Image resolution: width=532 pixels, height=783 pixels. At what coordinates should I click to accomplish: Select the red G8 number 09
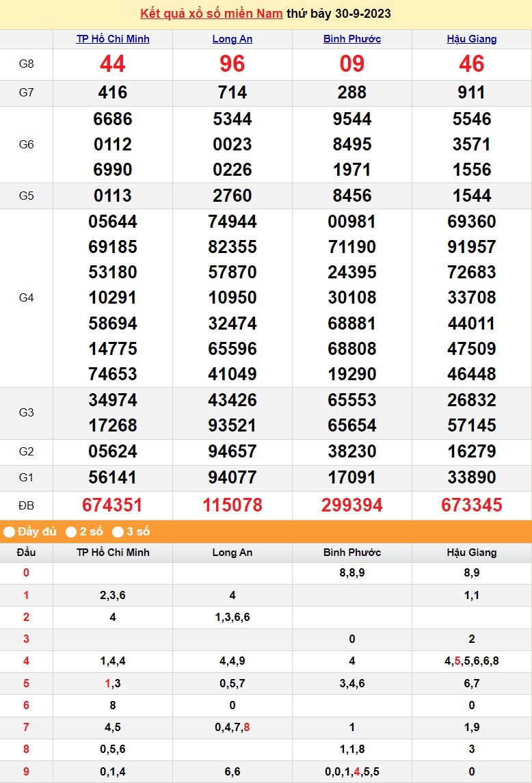[x=352, y=64]
